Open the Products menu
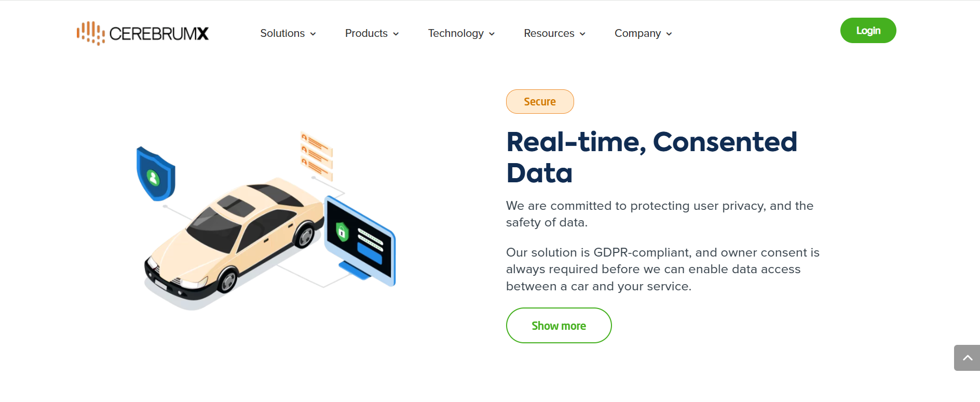 tap(366, 33)
